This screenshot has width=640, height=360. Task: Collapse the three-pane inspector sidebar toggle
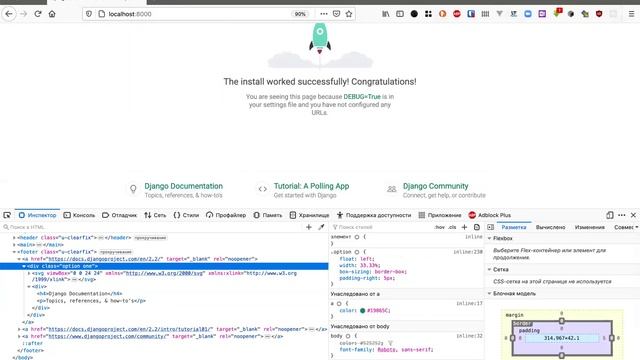(491, 227)
